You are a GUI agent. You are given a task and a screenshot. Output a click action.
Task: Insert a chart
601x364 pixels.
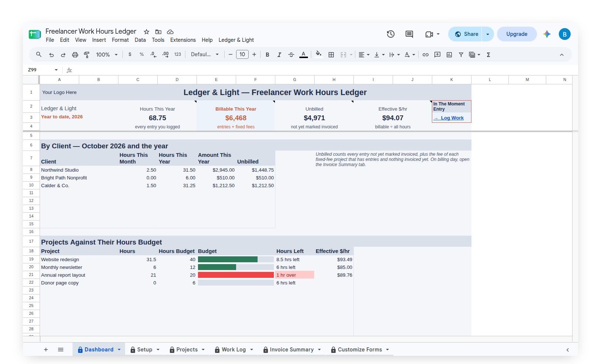[x=449, y=55]
